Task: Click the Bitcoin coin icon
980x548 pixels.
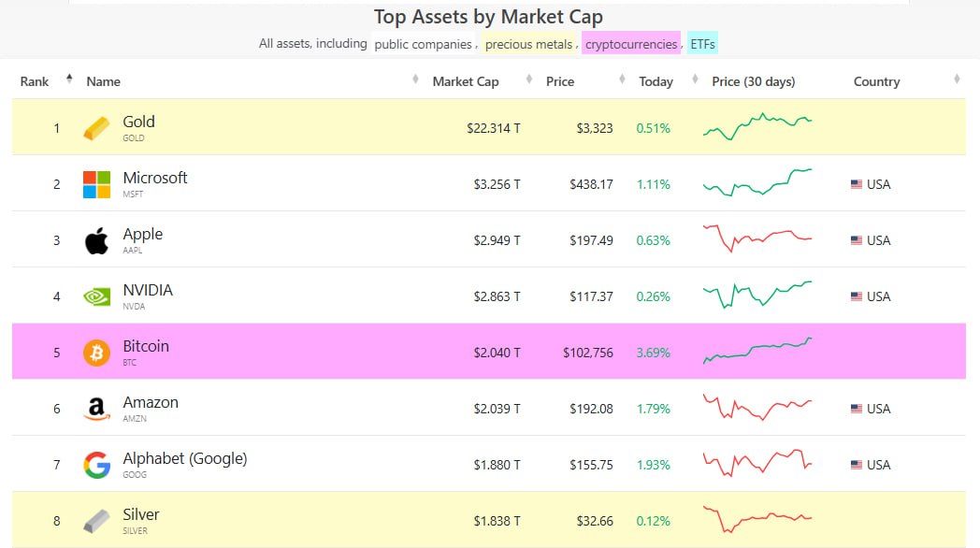Action: point(97,352)
